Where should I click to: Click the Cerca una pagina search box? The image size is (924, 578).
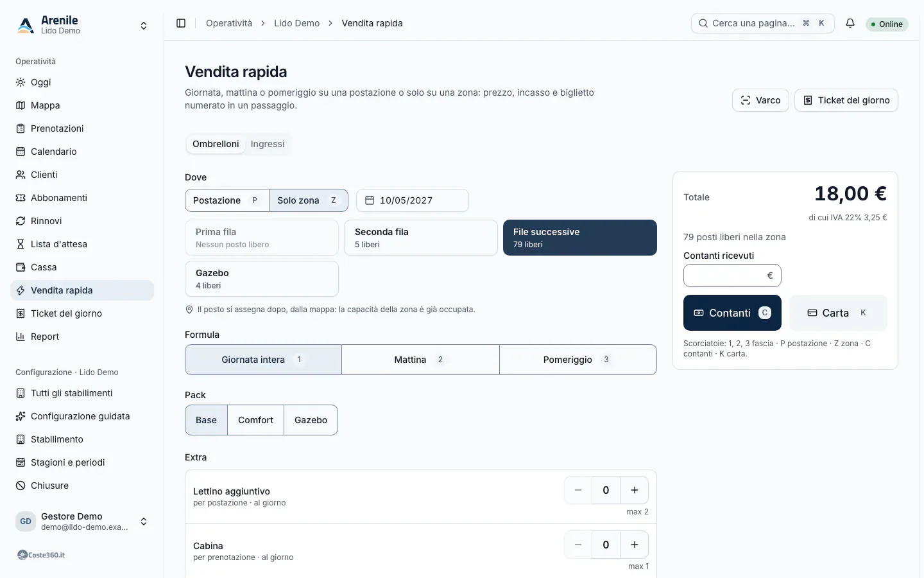(x=763, y=23)
